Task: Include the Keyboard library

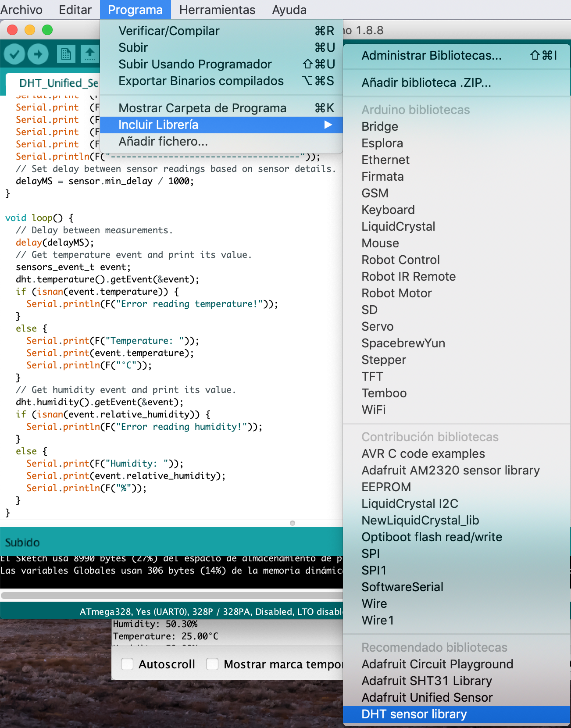Action: click(x=457, y=210)
